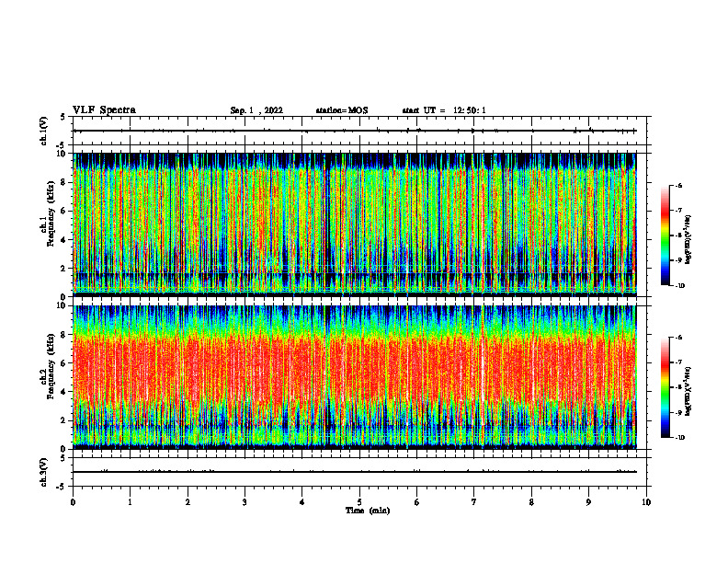Click the 2 kHz tick on ch.1 axis
Screen dimensions: 728x563
(x=64, y=268)
